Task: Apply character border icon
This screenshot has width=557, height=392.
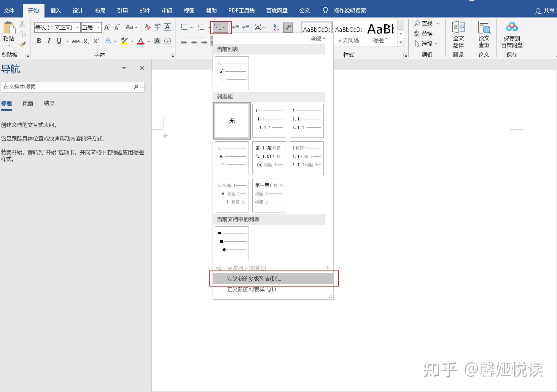Action: tap(167, 27)
